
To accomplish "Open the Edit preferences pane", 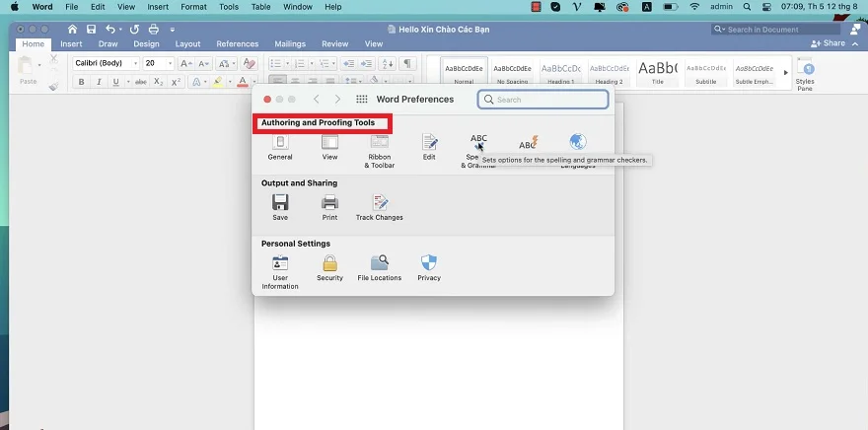I will click(x=429, y=144).
